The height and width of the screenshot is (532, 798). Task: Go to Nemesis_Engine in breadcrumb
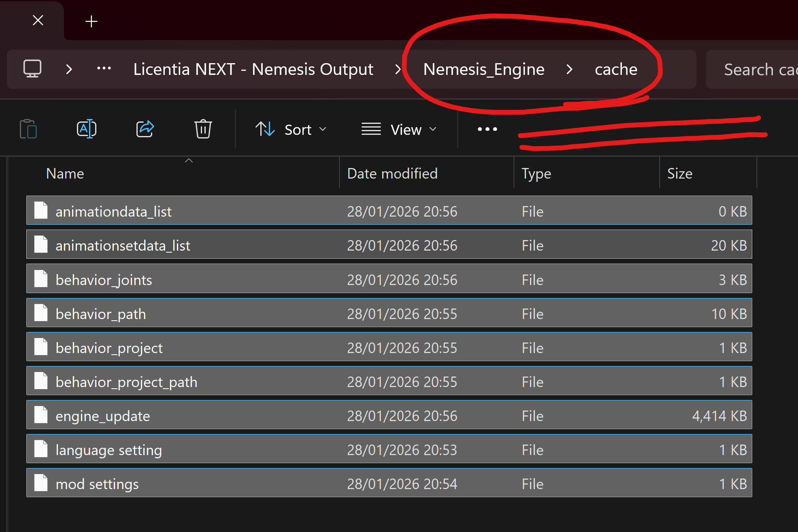[483, 69]
